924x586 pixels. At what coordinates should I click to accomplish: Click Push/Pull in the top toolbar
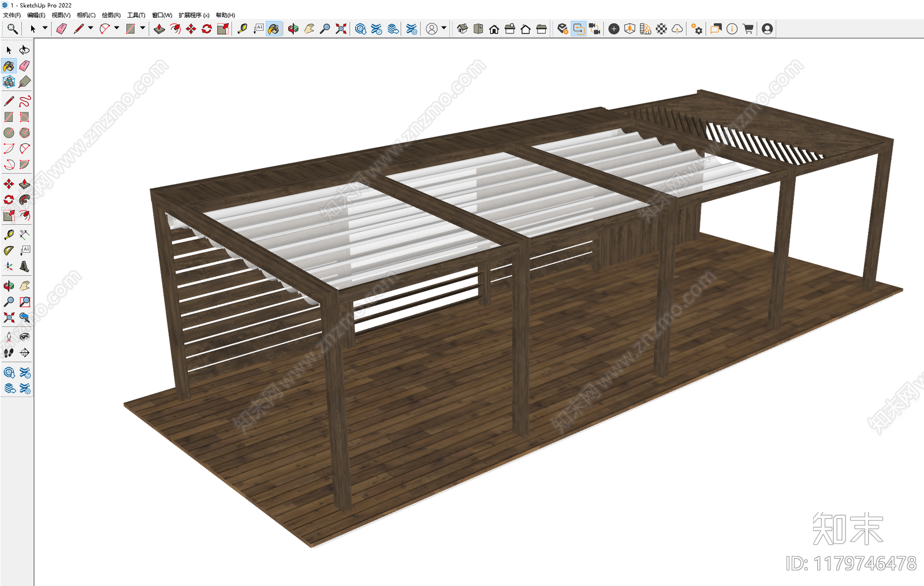[x=159, y=29]
